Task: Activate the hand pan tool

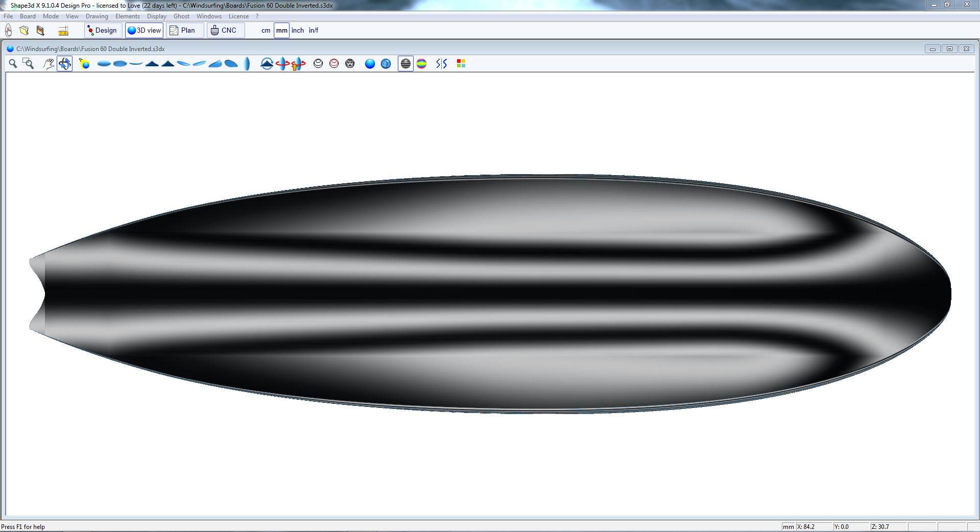Action: [49, 63]
